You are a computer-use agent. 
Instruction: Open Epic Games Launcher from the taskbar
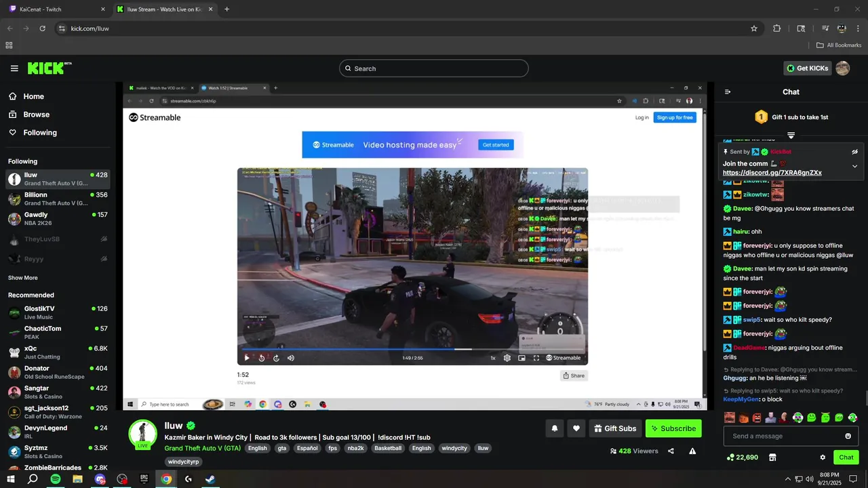point(144,479)
